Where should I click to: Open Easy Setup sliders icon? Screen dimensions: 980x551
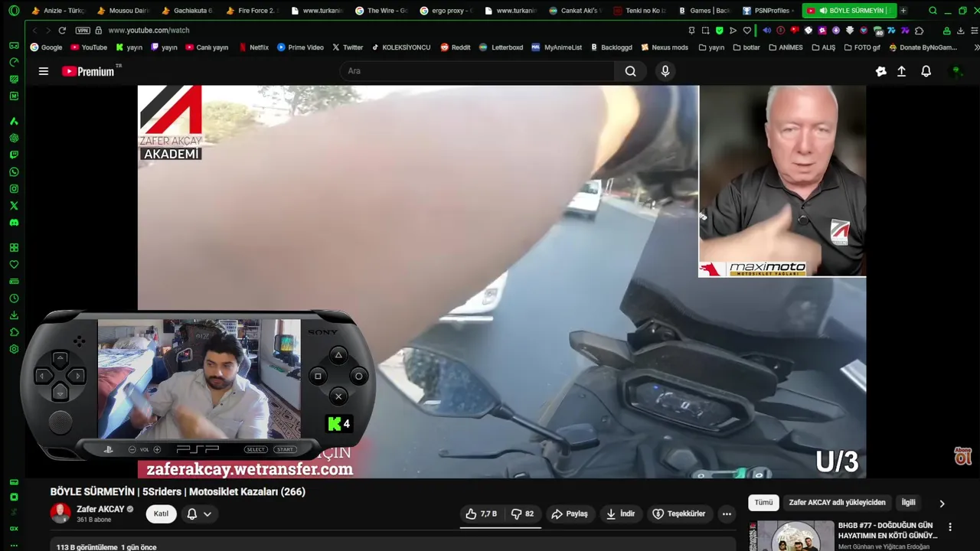(975, 31)
